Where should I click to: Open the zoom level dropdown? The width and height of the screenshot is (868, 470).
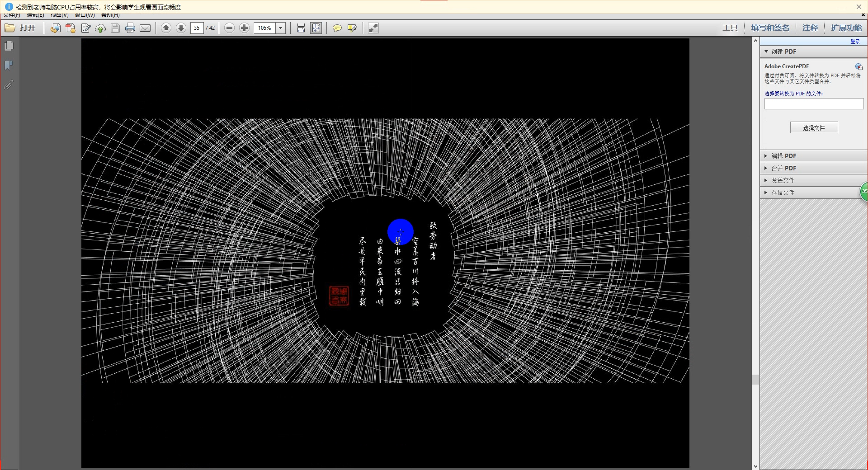point(280,28)
